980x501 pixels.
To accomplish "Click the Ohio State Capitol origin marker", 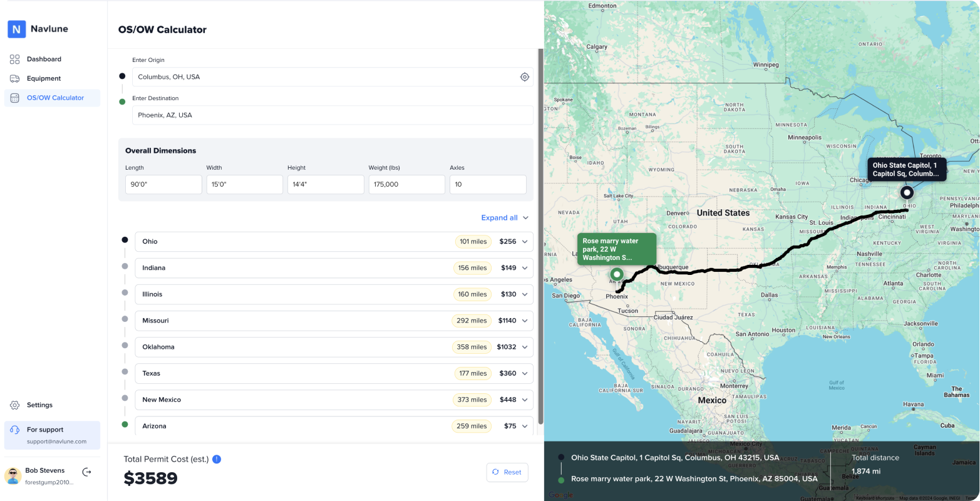I will pos(907,193).
